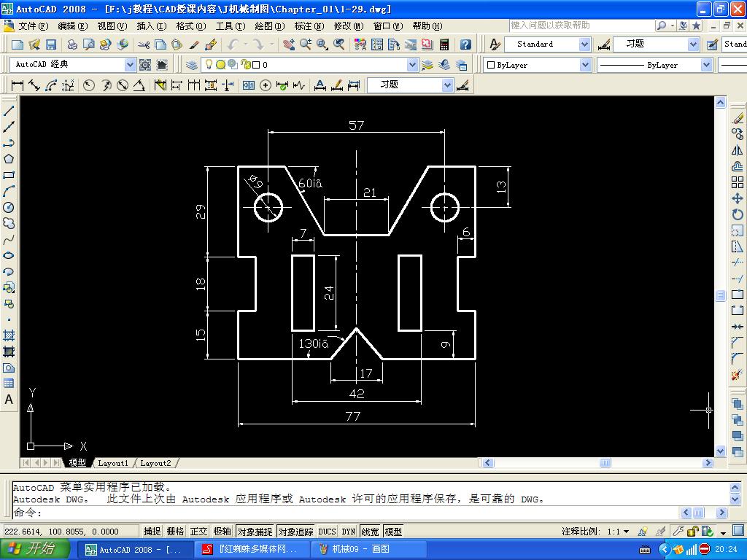
Task: Click the Circle drawing tool
Action: click(9, 207)
